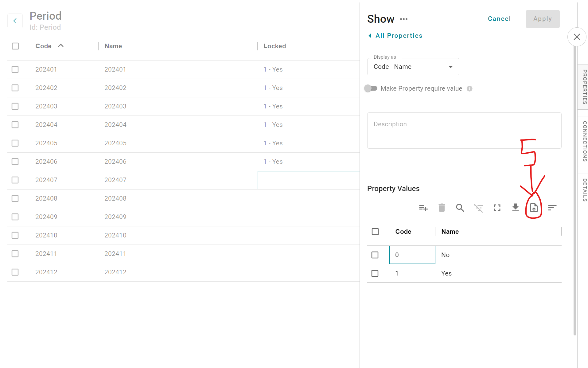Open search in Property Values toolbar

tap(460, 208)
